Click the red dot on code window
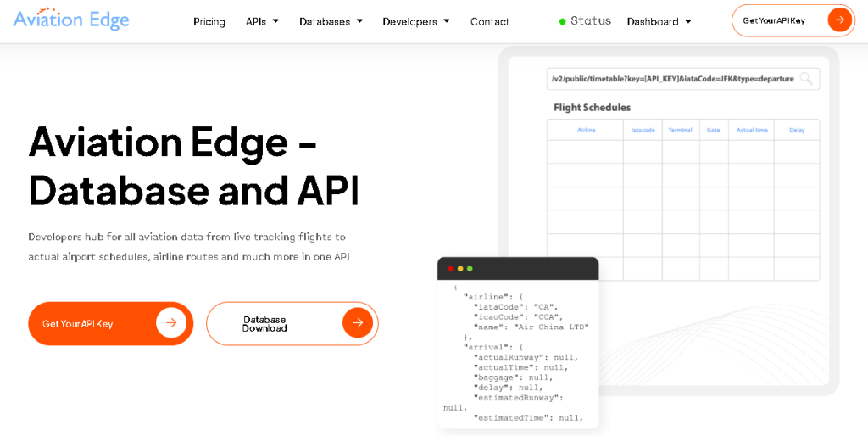Screen dimensions: 868x436 (451, 269)
